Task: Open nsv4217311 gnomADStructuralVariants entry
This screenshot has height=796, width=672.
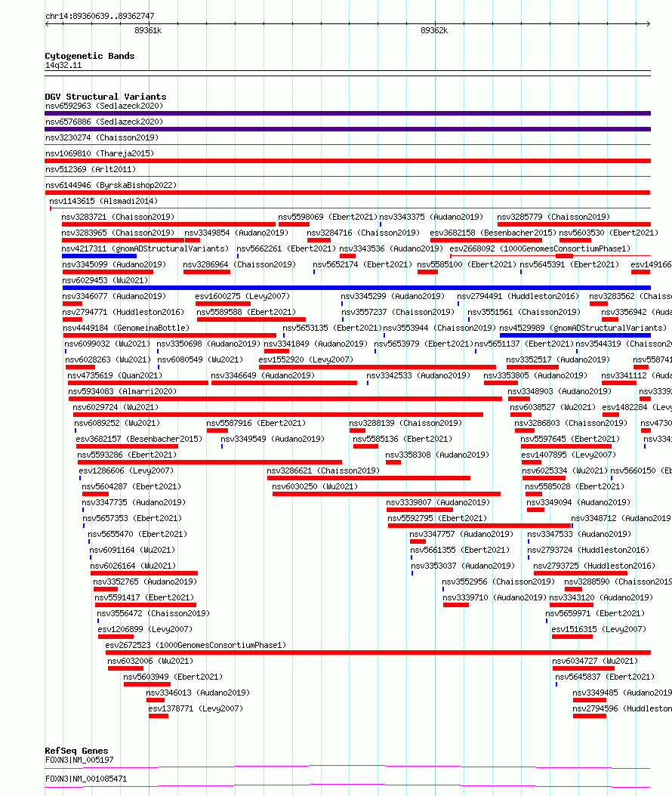Action: click(x=145, y=248)
